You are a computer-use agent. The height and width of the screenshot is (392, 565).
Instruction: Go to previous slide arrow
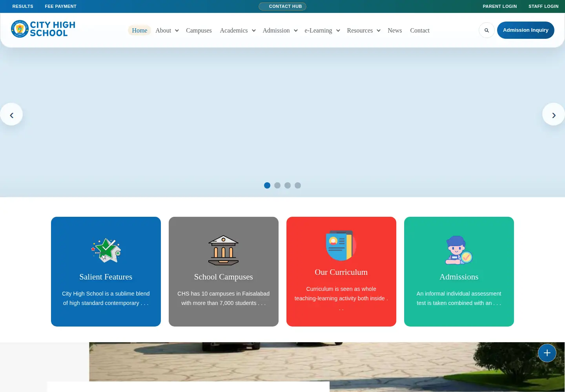(x=11, y=114)
